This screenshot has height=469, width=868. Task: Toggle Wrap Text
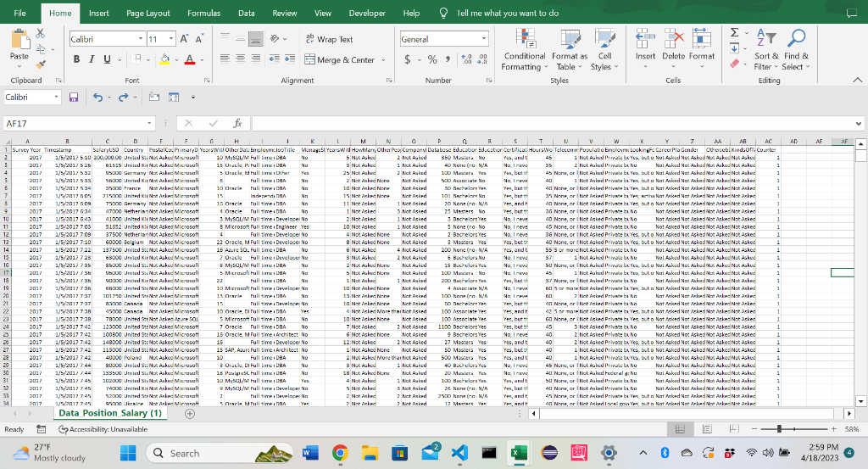click(x=329, y=39)
